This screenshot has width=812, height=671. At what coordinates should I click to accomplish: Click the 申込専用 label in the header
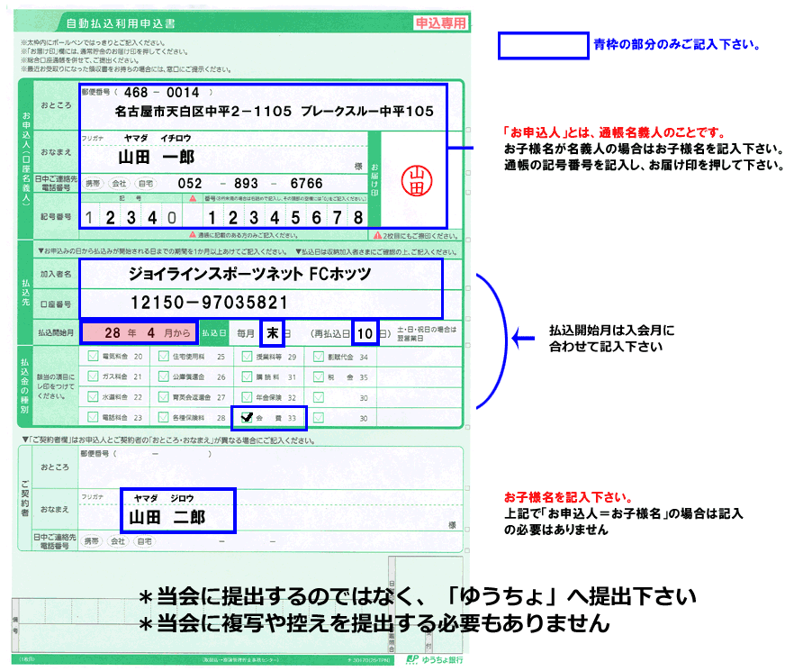(x=441, y=23)
